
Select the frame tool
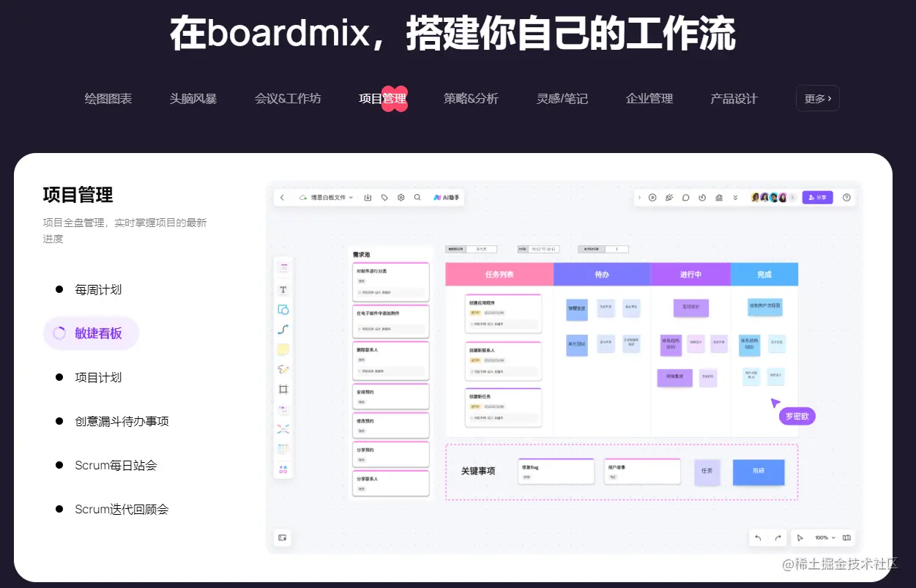(x=283, y=390)
